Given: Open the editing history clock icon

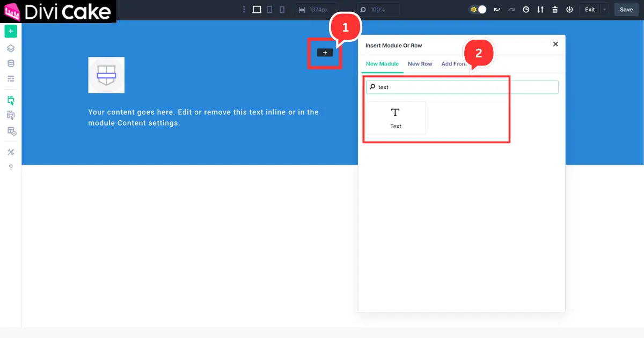Looking at the screenshot, I should click(x=526, y=10).
